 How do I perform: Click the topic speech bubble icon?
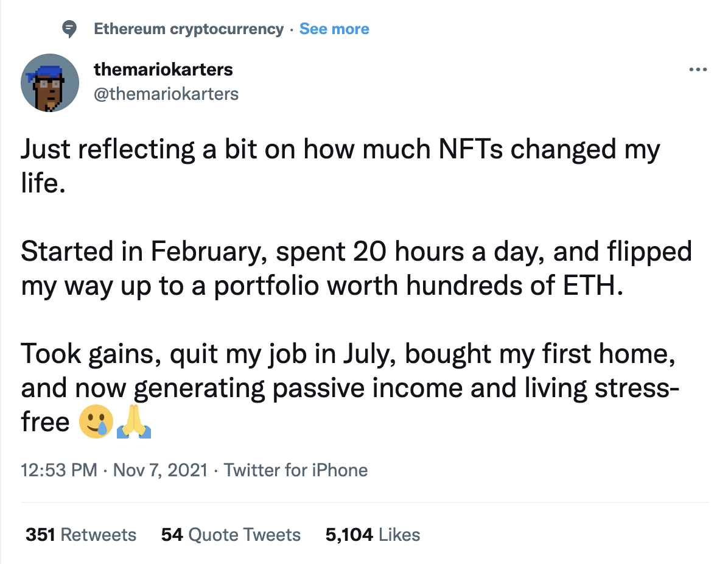[71, 29]
